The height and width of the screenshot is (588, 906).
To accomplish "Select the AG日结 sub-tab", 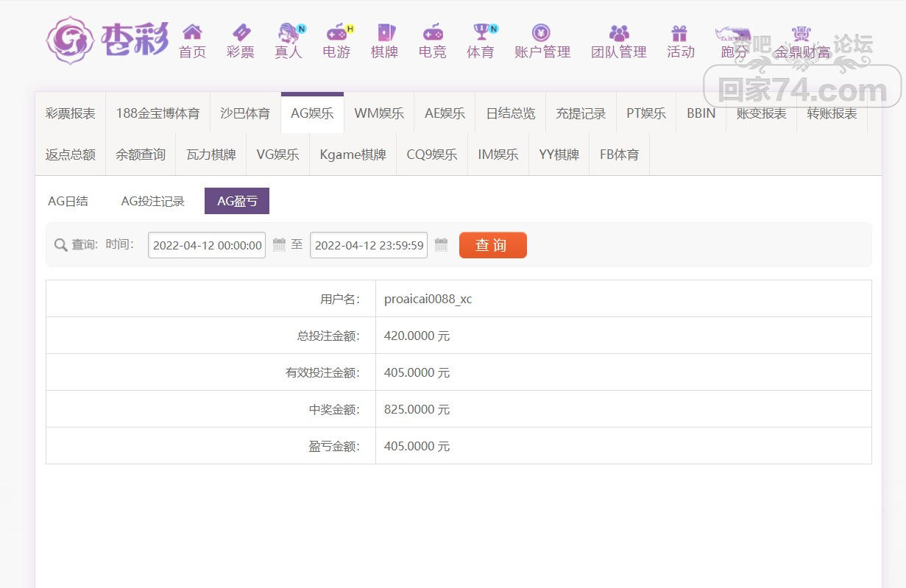I will [x=68, y=201].
